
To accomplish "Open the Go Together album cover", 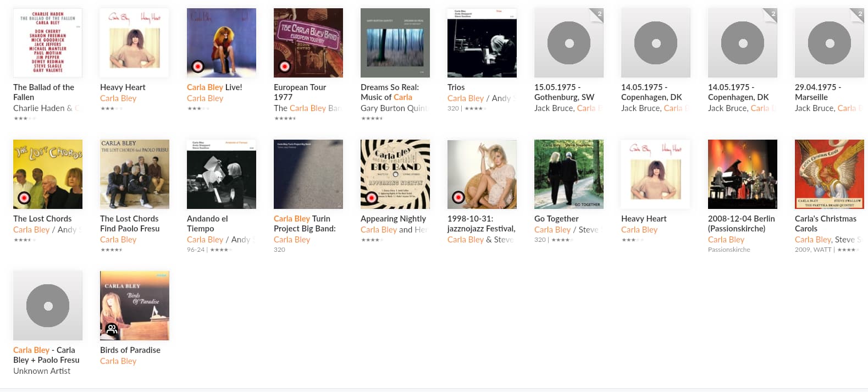I will click(569, 174).
